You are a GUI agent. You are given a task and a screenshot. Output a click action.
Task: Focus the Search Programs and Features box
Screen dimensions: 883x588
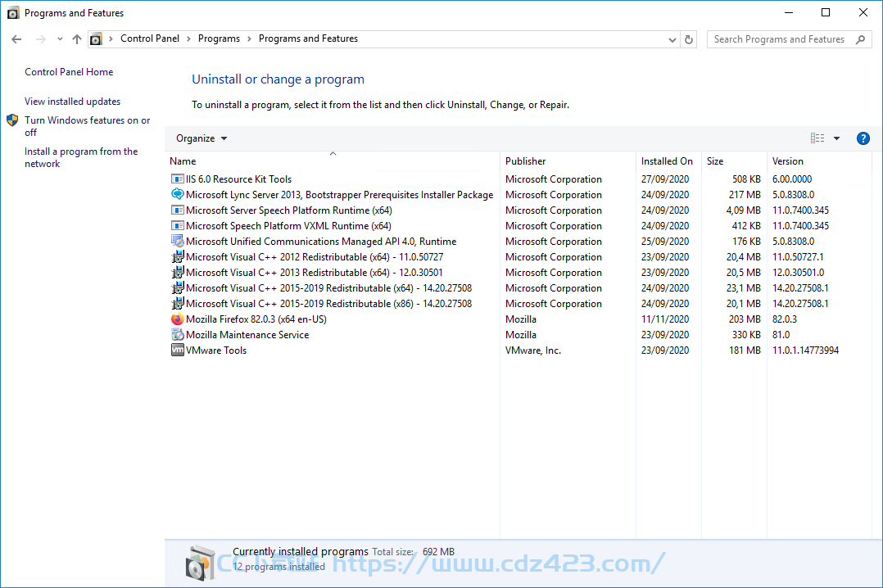point(789,39)
